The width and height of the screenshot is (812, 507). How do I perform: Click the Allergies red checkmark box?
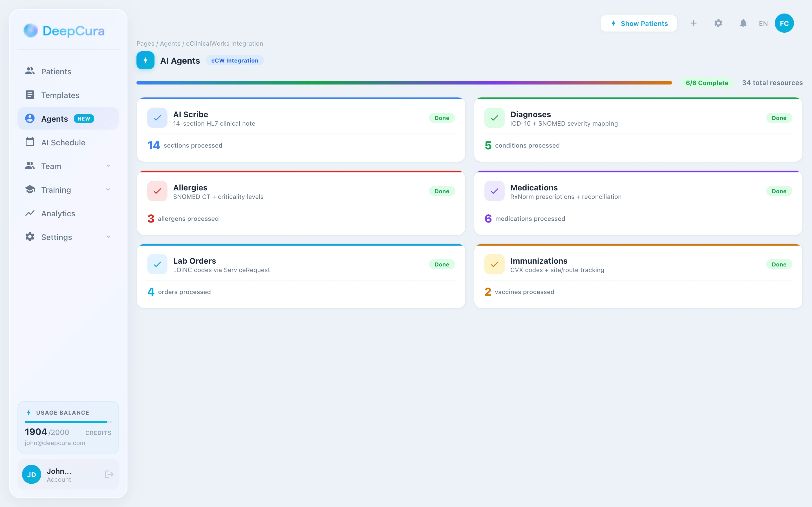(x=157, y=191)
